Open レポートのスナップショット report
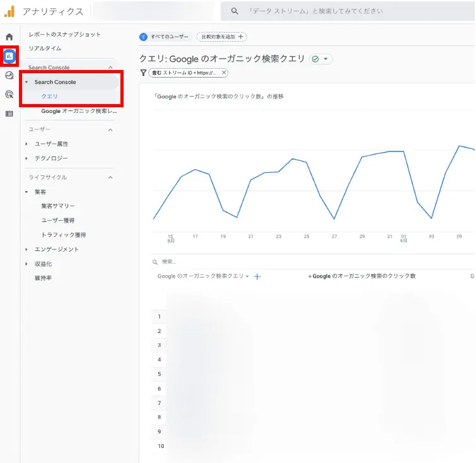The image size is (476, 463). pos(65,34)
